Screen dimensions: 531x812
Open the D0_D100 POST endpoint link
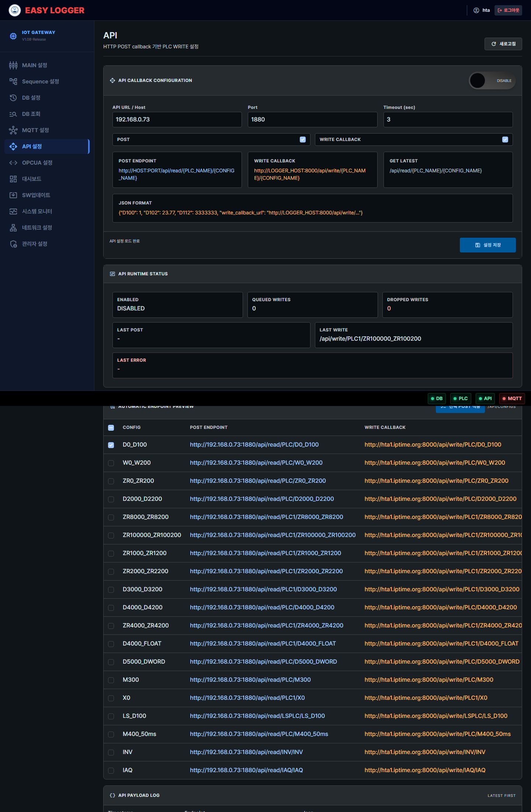click(x=254, y=445)
